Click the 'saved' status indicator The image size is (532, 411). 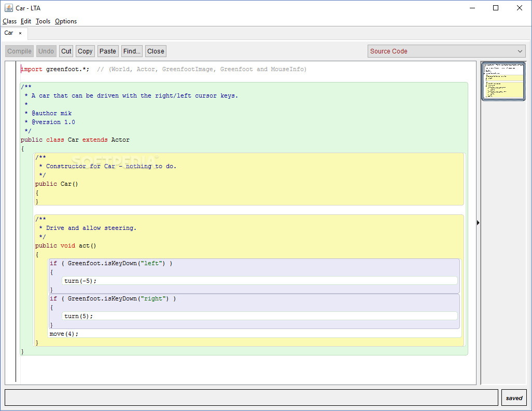pyautogui.click(x=514, y=398)
